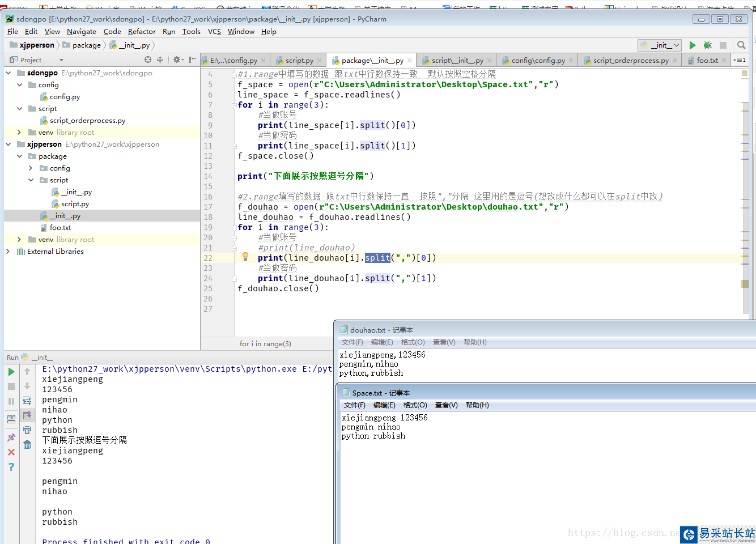The width and height of the screenshot is (756, 544).
Task: Collapse the sdongpo project tree node
Action: coord(9,73)
